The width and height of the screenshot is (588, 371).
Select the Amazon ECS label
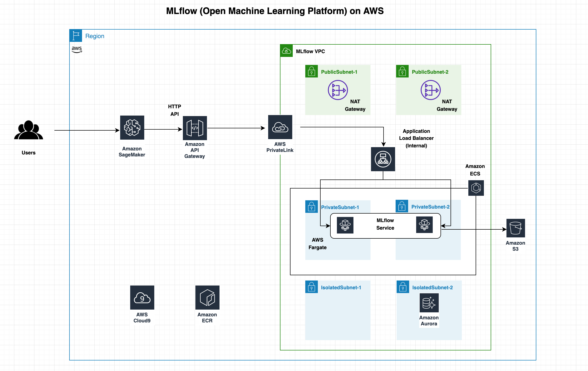pyautogui.click(x=475, y=170)
